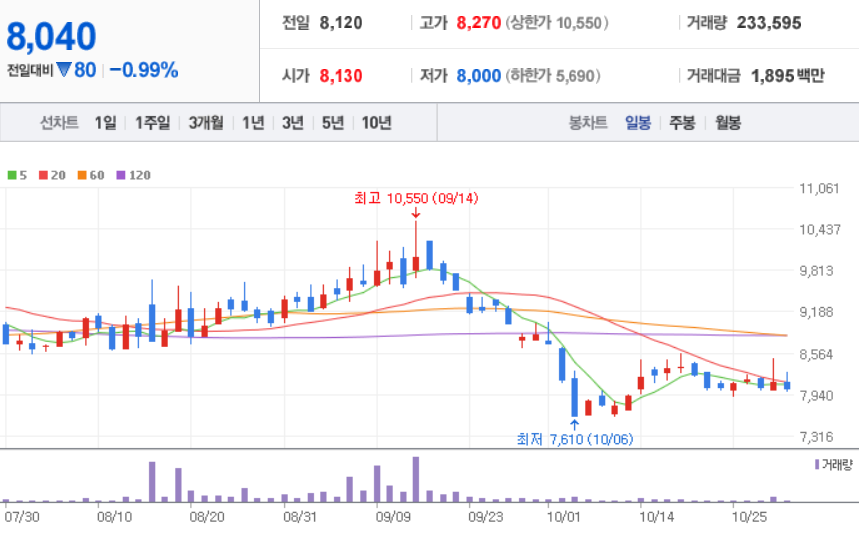Click the 08/20 date axis label
859x540 pixels.
(x=207, y=517)
